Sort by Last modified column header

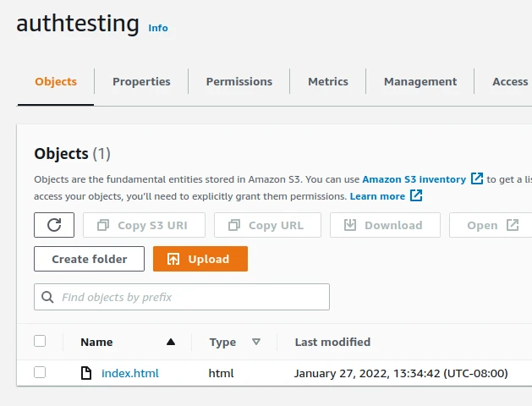tap(332, 343)
